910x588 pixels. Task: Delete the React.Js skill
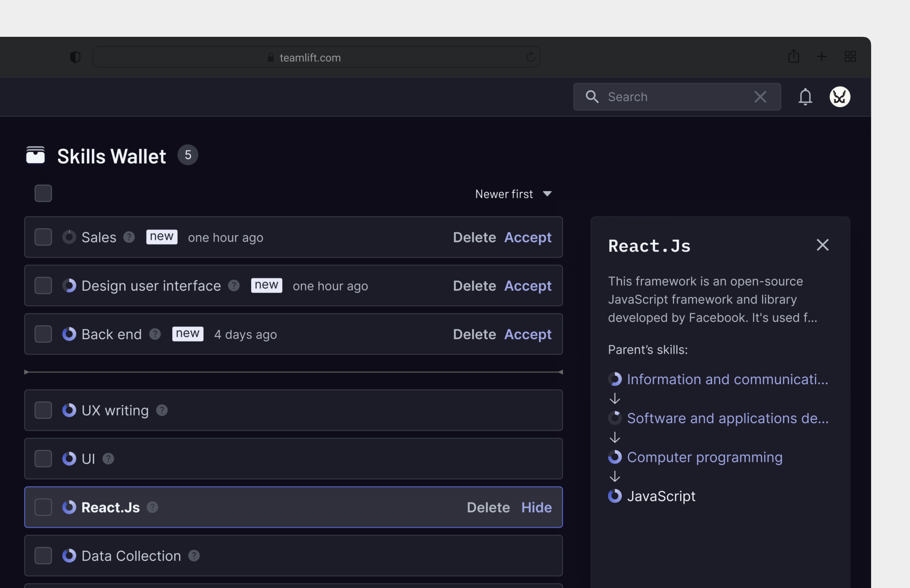tap(488, 507)
